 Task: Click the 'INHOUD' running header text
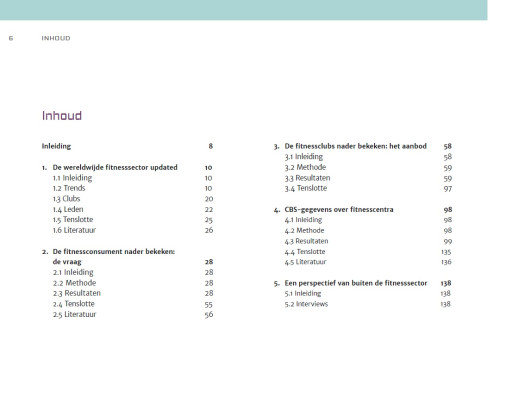coord(56,38)
